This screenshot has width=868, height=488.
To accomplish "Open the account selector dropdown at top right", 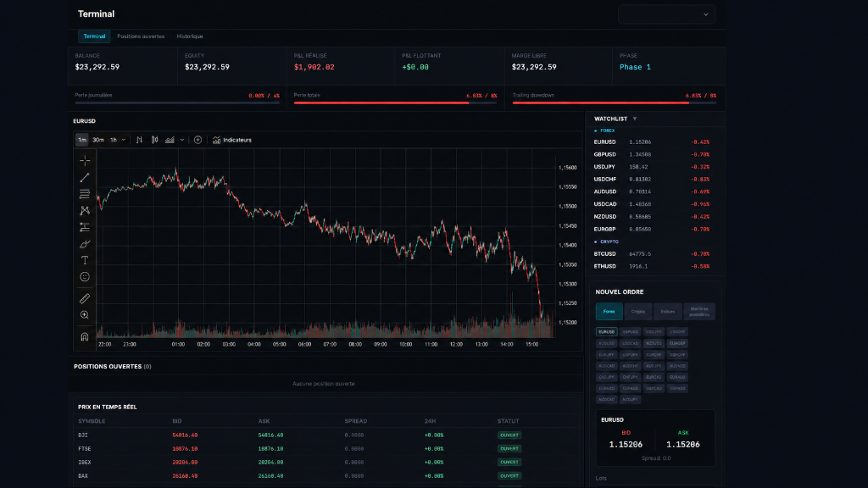I will tap(666, 14).
